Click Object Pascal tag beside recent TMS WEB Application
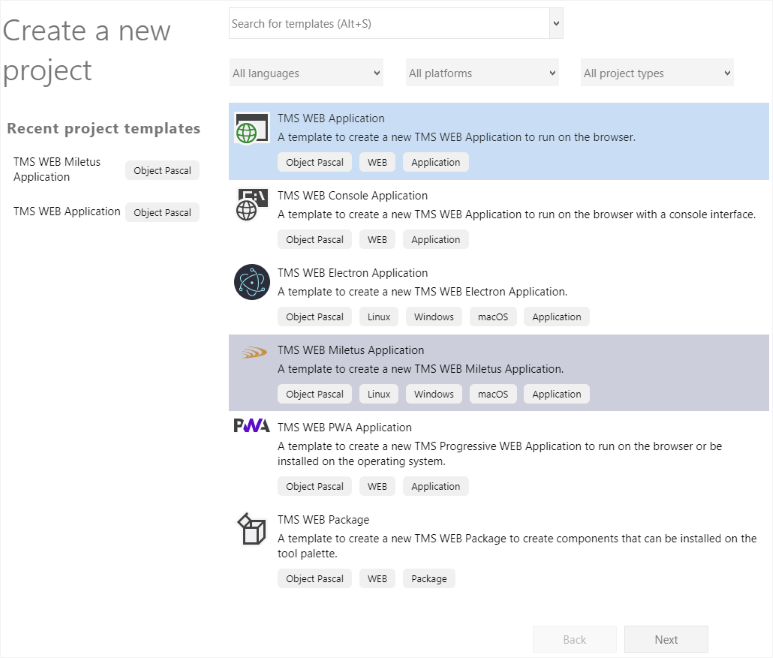 coord(162,212)
